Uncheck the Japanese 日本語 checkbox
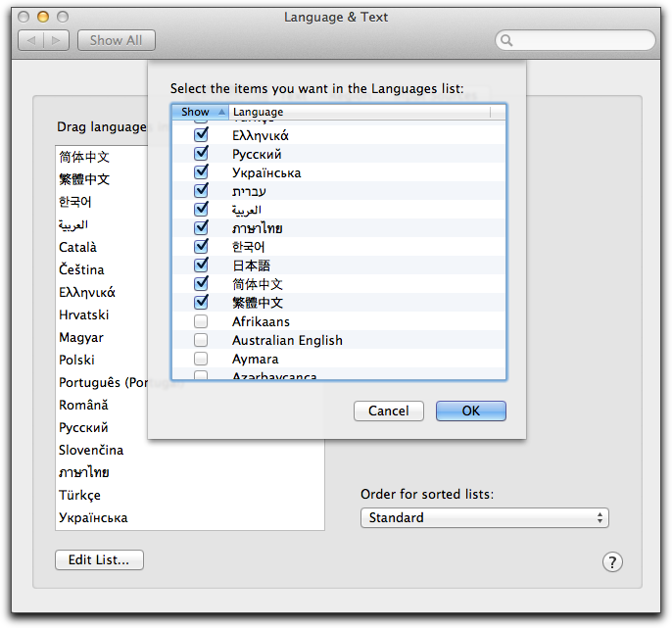Screen dimensions: 672x628 pyautogui.click(x=201, y=266)
